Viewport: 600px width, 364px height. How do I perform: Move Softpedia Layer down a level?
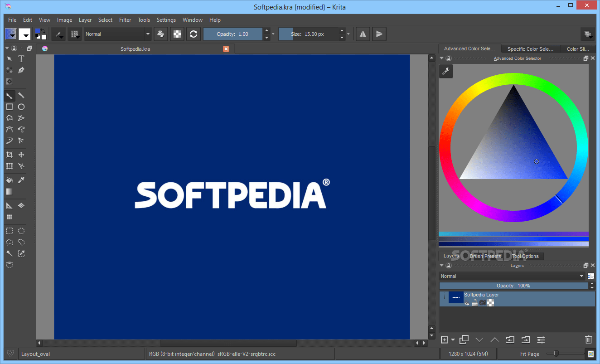(480, 339)
